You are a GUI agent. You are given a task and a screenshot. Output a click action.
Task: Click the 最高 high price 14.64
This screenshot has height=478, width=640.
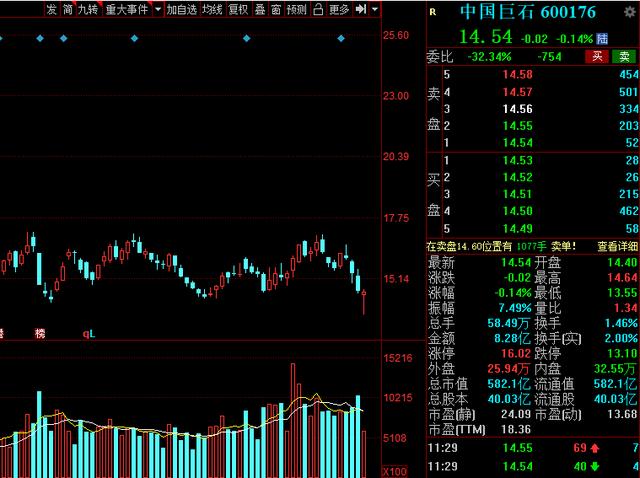(x=622, y=278)
